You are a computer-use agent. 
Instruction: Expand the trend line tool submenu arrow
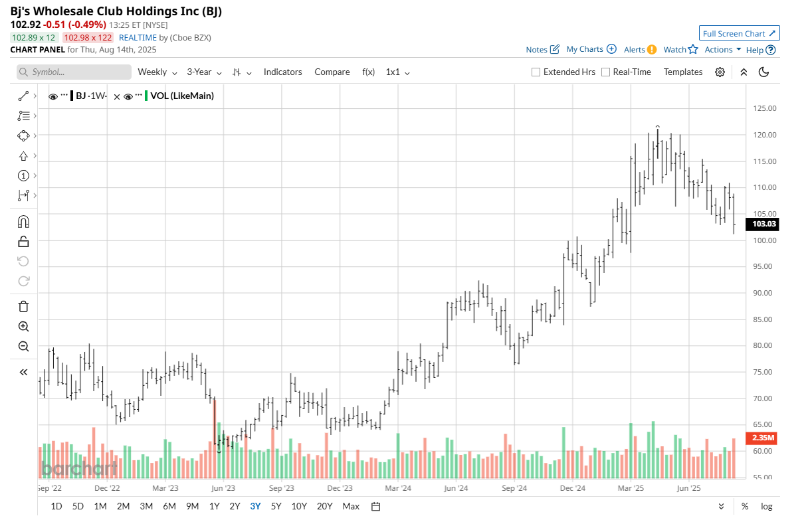35,96
